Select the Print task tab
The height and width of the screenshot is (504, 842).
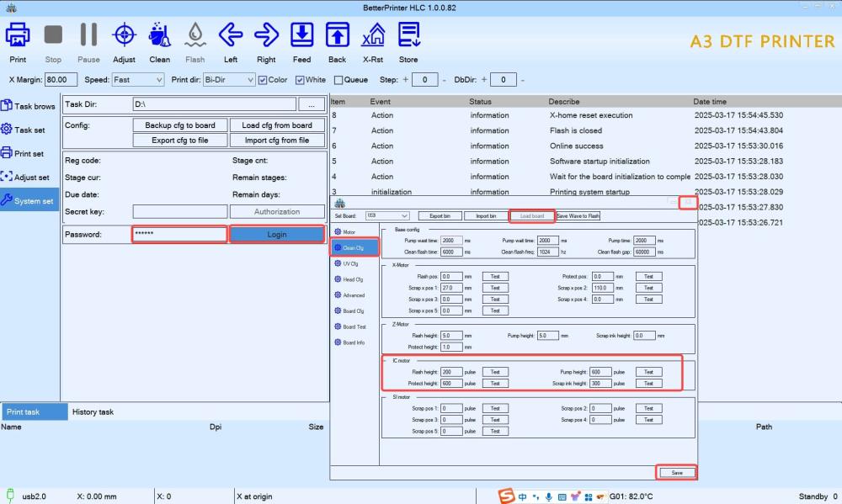tap(34, 411)
